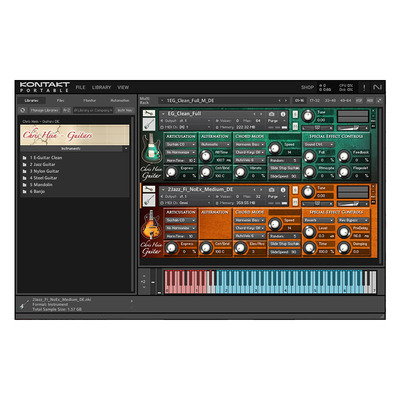Click the wrench edit icon on Jazz instrument

tap(149, 189)
